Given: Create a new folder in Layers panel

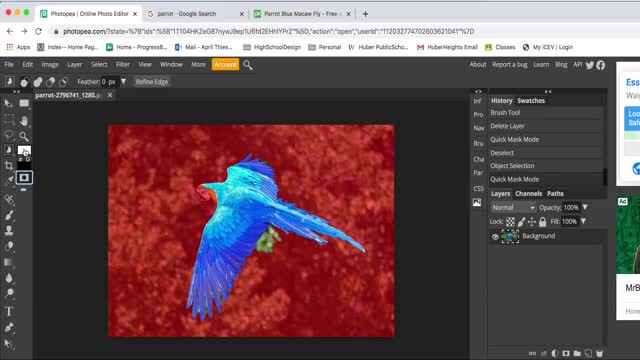Looking at the screenshot, I should 577,353.
